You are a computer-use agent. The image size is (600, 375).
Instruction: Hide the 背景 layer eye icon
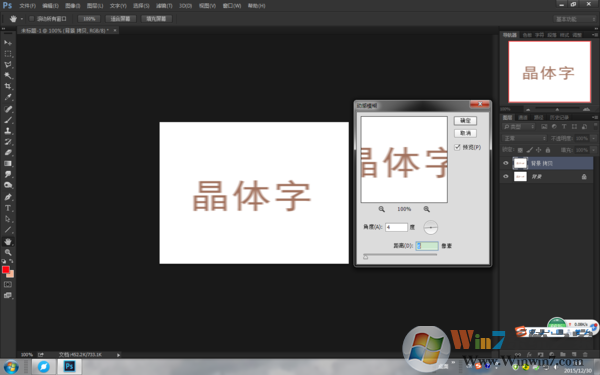point(505,176)
